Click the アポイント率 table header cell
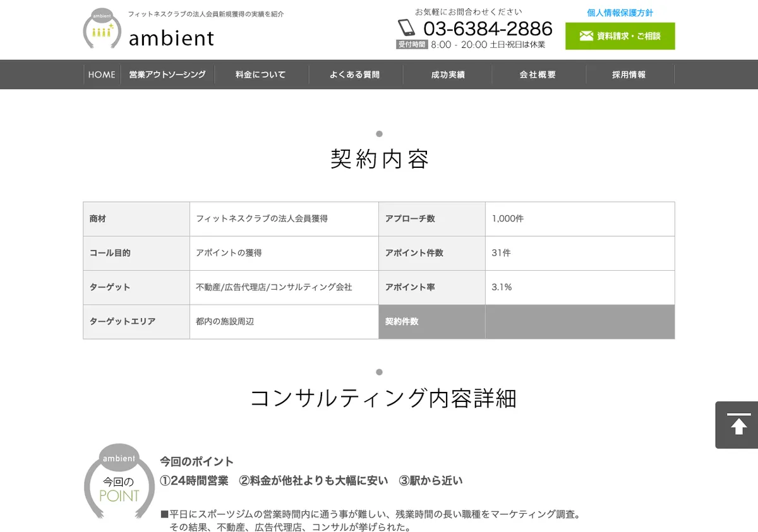The width and height of the screenshot is (758, 532). [432, 287]
